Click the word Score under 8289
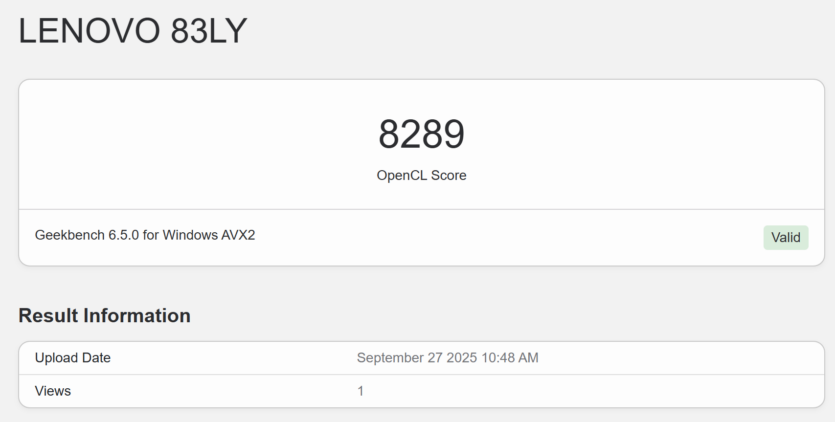Viewport: 835px width, 422px height. coord(449,175)
